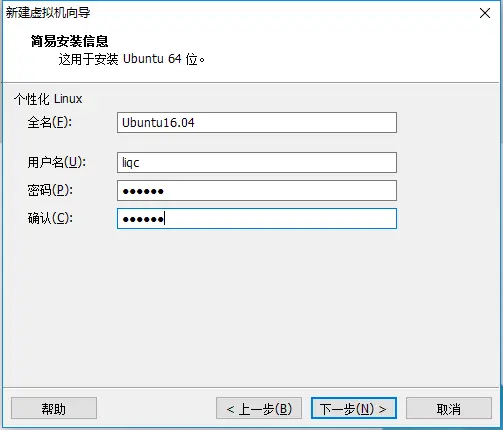The image size is (503, 430).
Task: Click the '这用于安装 Ubuntu 64 位' description
Action: coord(132,59)
